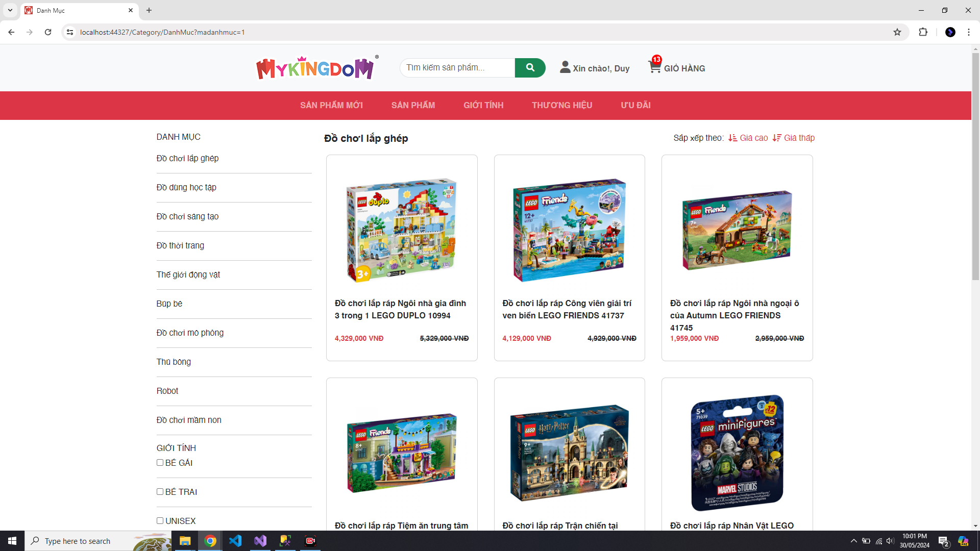The width and height of the screenshot is (980, 551).
Task: Open the SẢN PHẨM MỚI menu
Action: click(x=331, y=105)
